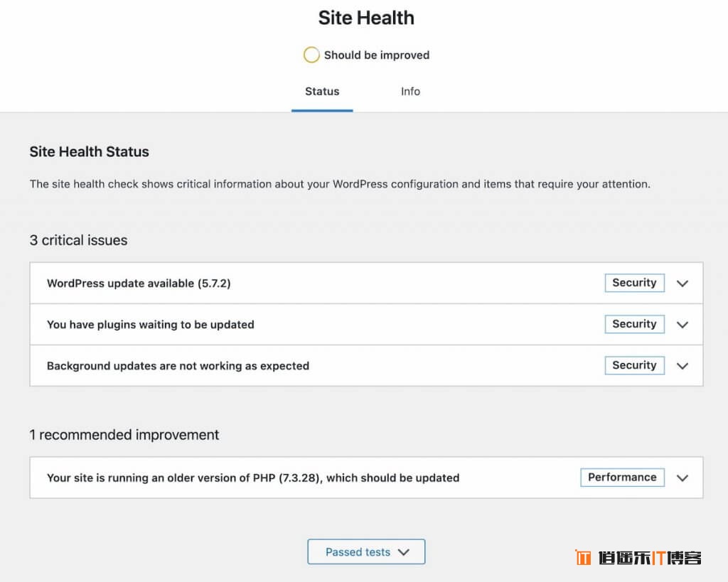Screen dimensions: 728x582
Task: Click 'WordPress update available (5.7.2)' text
Action: pos(139,283)
